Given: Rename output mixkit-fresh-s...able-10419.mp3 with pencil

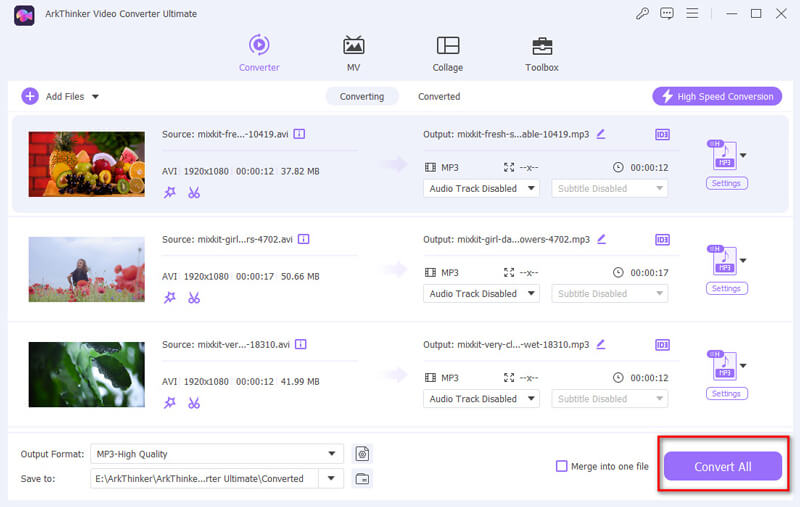Looking at the screenshot, I should 601,134.
